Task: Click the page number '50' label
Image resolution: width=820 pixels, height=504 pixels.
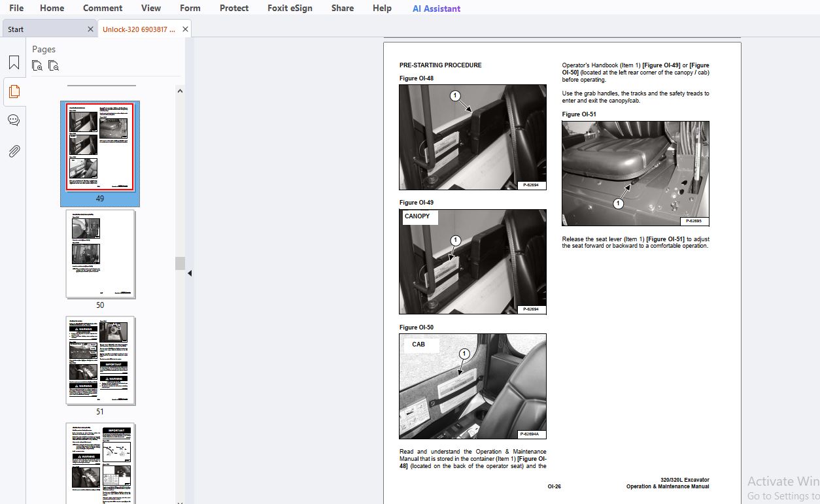Action: click(100, 305)
